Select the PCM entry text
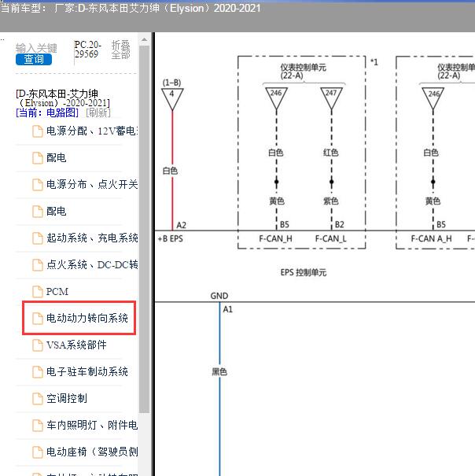The image size is (475, 476). (x=57, y=291)
